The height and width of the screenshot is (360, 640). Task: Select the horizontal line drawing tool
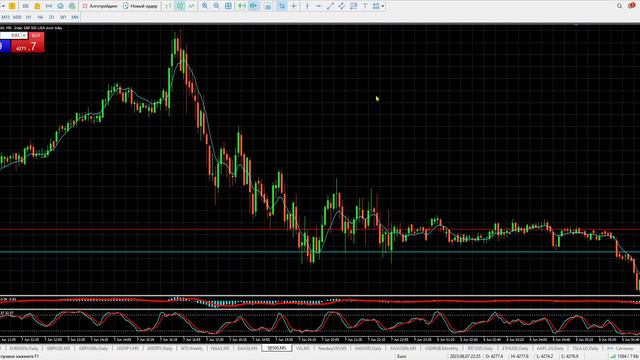pos(319,6)
